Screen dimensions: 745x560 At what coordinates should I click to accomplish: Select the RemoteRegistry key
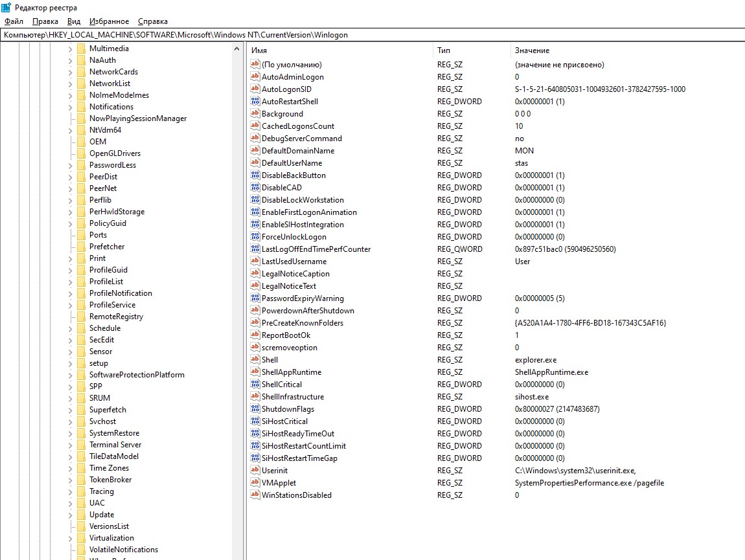click(x=117, y=317)
